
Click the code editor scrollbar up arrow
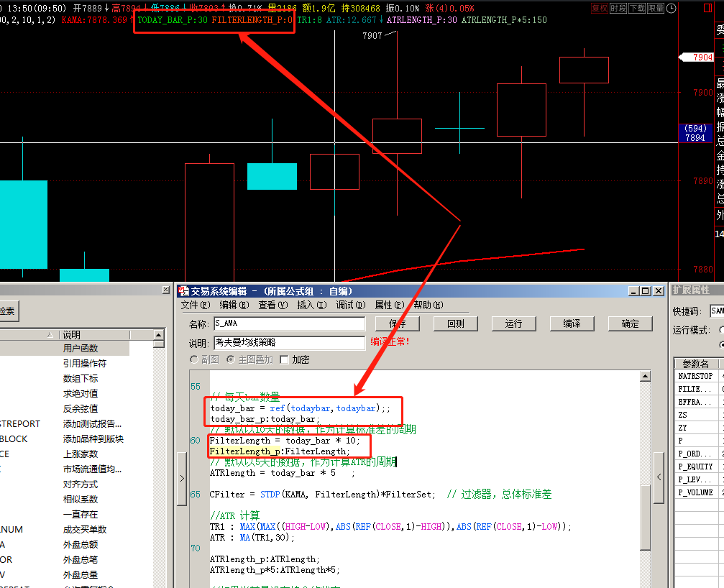646,376
